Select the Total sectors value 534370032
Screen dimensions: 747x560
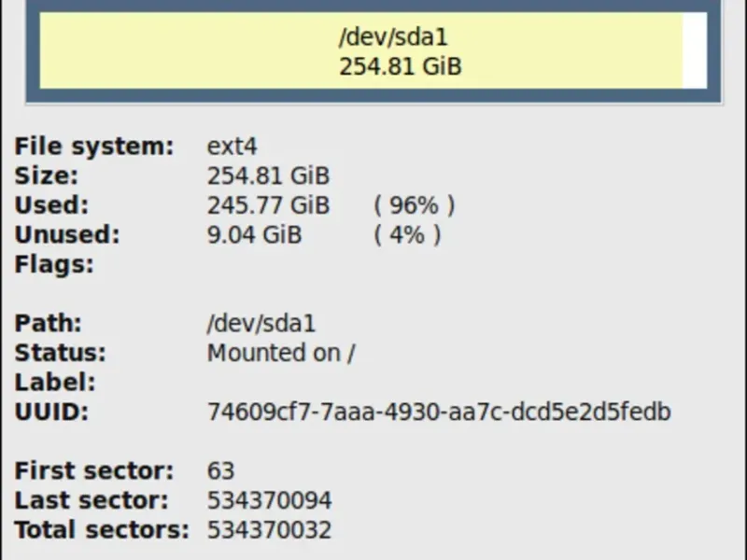coord(269,530)
